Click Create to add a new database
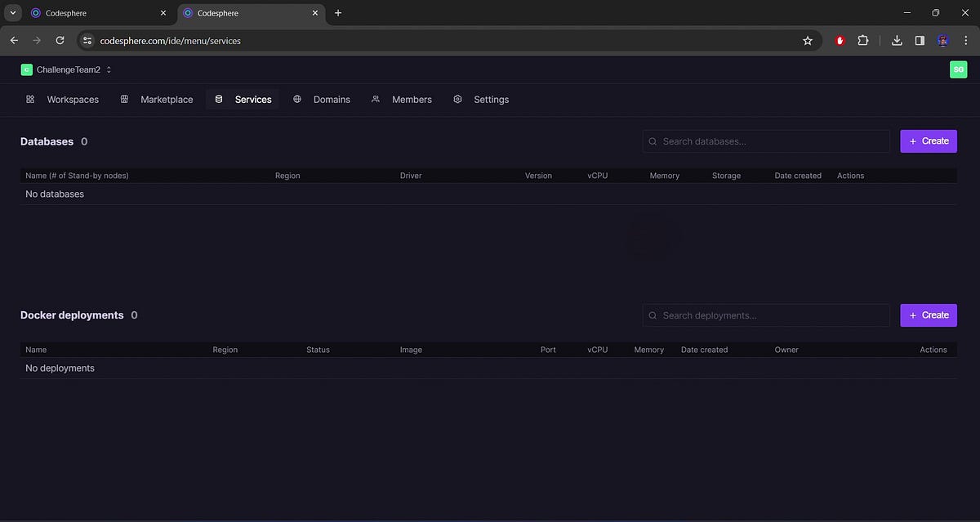 [929, 141]
